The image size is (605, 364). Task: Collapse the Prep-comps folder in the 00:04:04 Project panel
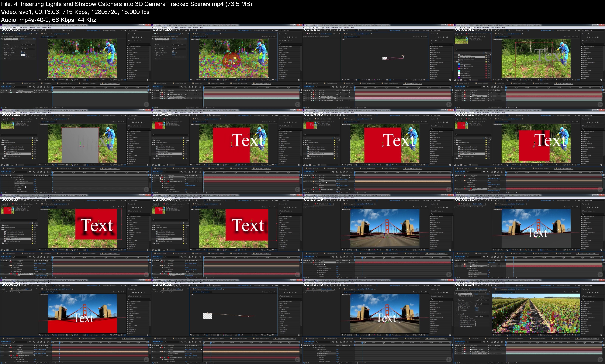click(x=152, y=145)
